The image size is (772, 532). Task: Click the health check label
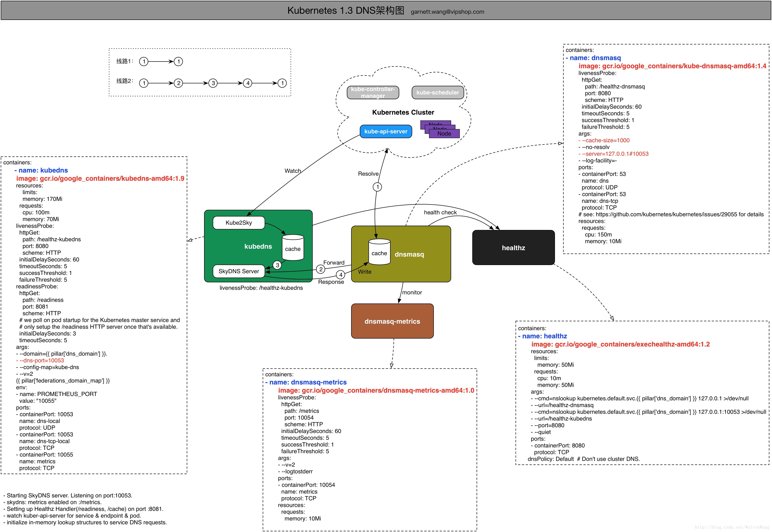point(440,212)
